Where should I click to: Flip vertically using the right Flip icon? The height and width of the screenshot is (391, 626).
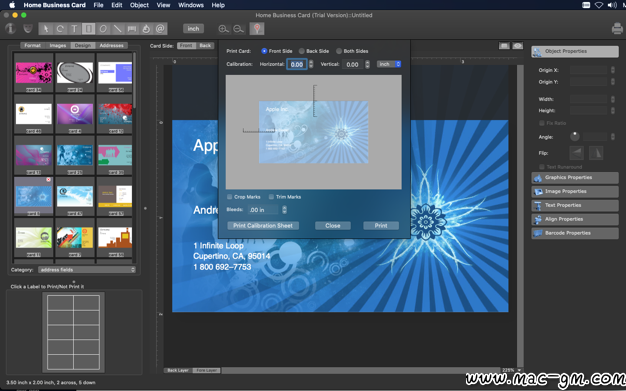[x=596, y=153]
